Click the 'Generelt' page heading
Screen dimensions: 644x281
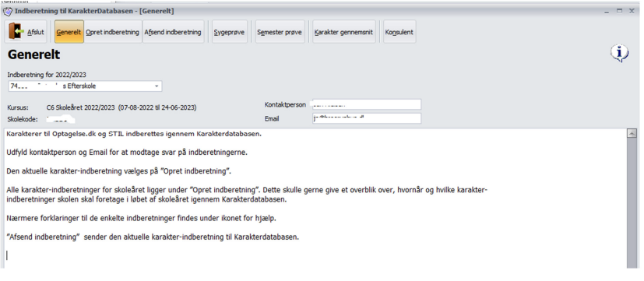pos(33,54)
